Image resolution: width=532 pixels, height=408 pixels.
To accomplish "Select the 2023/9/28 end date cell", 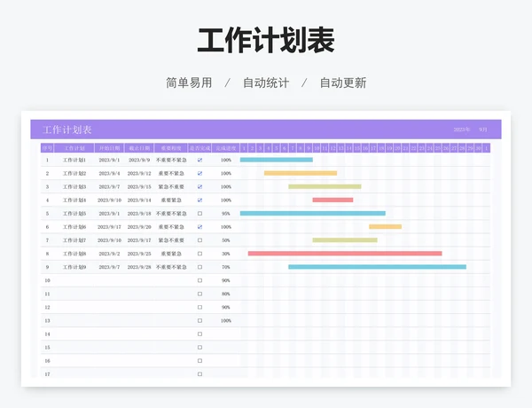I will pos(139,267).
